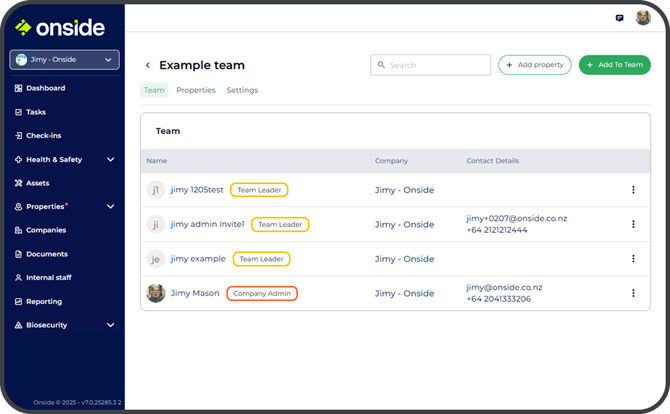The height and width of the screenshot is (414, 670).
Task: Open the Jimy - Onside account dropdown
Action: coord(65,60)
